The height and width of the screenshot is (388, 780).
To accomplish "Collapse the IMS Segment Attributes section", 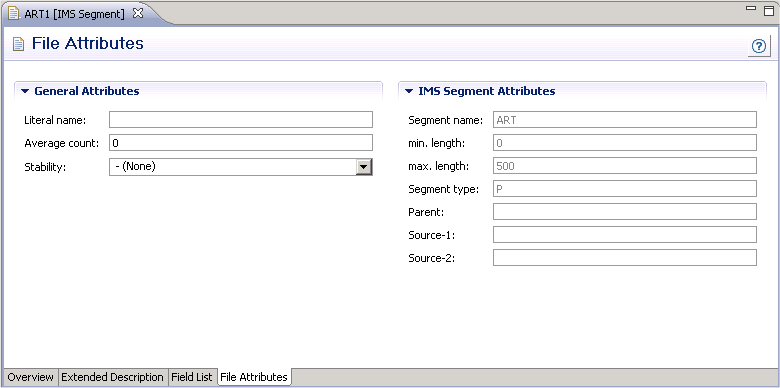I will (409, 91).
